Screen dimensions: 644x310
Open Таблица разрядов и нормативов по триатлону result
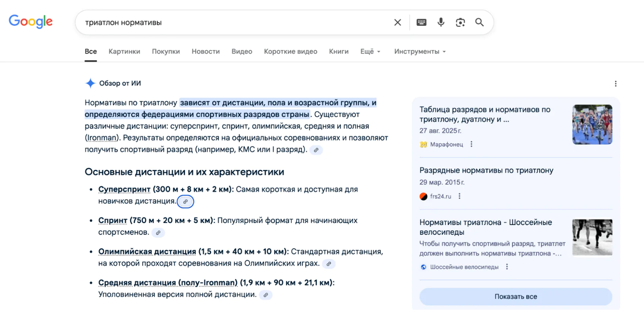485,114
